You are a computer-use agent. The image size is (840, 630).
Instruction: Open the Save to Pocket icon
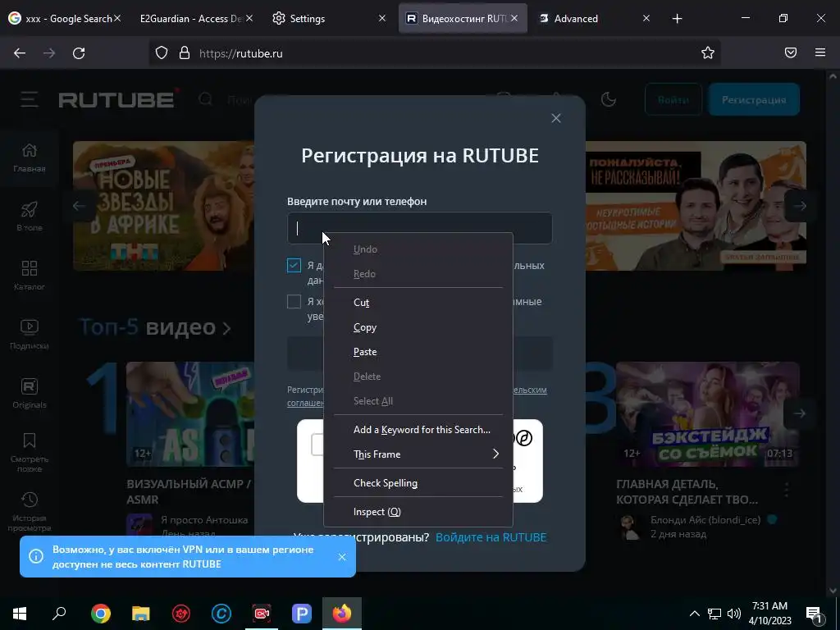tap(791, 52)
